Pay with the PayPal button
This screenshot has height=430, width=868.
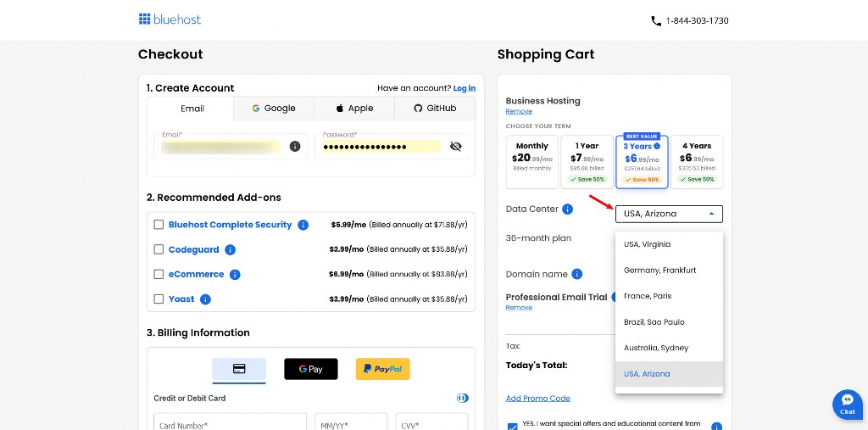click(383, 369)
